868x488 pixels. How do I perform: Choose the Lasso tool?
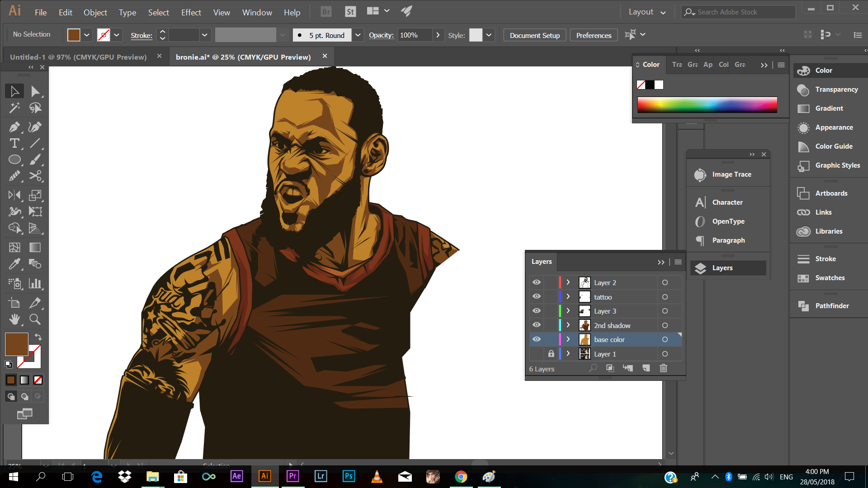(35, 108)
